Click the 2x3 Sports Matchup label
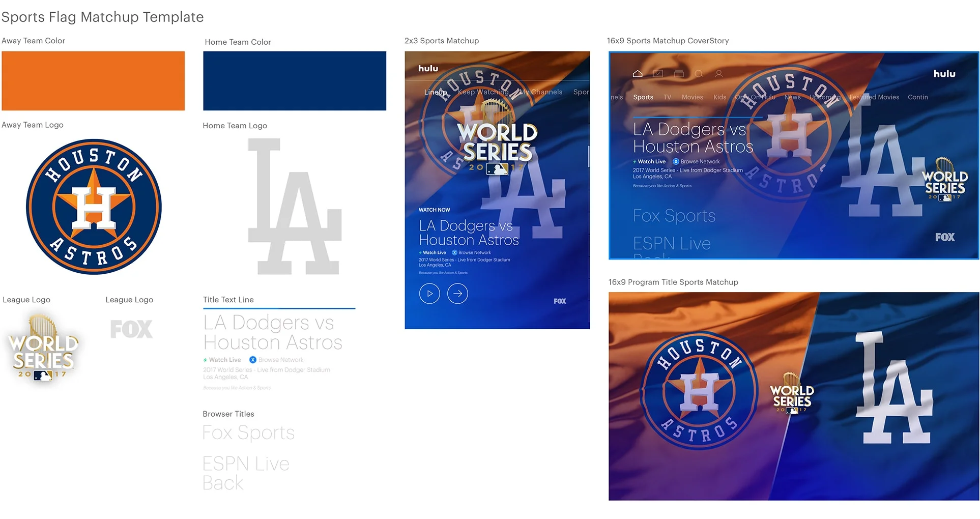Viewport: 980px width, 519px height. [x=442, y=41]
